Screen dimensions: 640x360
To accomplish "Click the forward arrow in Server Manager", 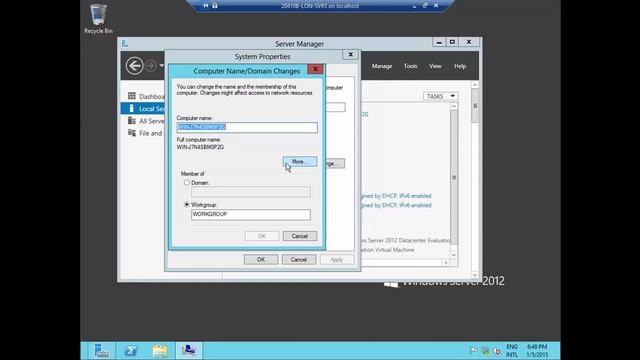I will tap(151, 65).
